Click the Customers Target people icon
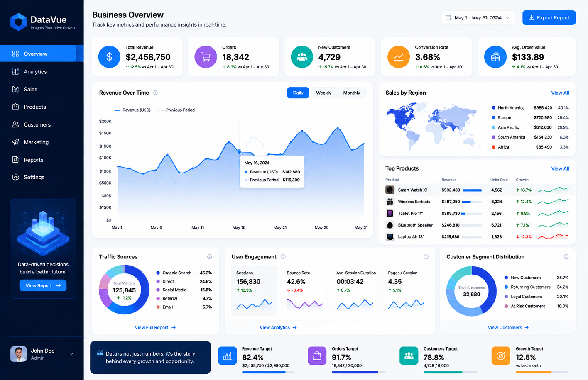 tap(409, 356)
